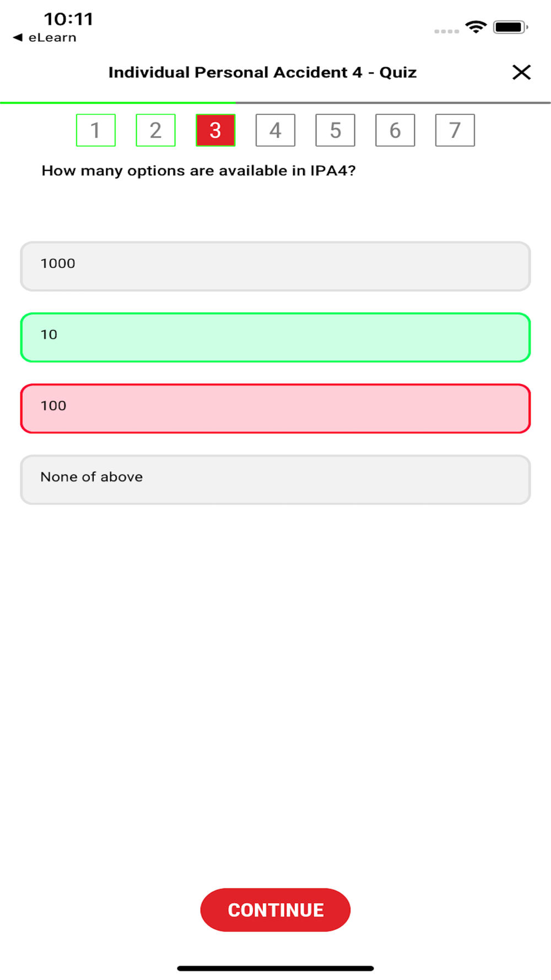Viewport: 551px width, 980px height.
Task: Open question 7
Action: tap(455, 130)
